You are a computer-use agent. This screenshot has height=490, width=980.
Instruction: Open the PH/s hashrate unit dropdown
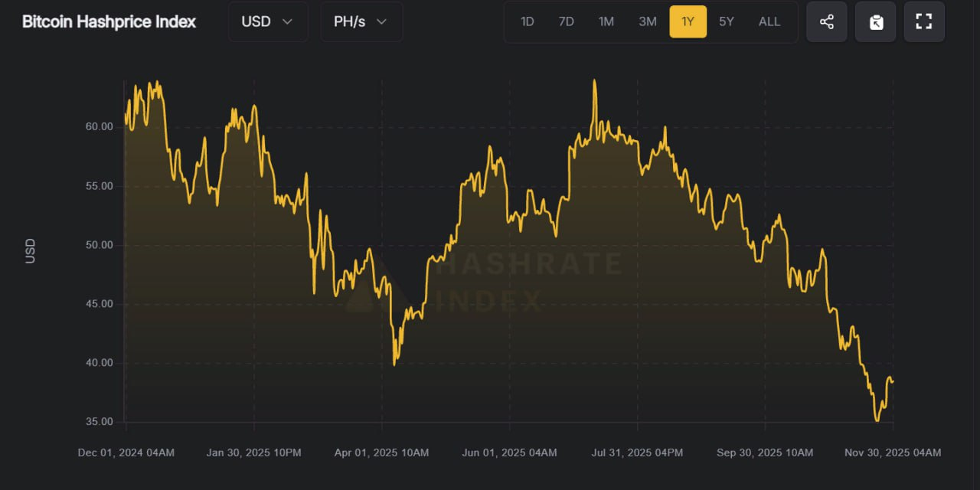(361, 21)
